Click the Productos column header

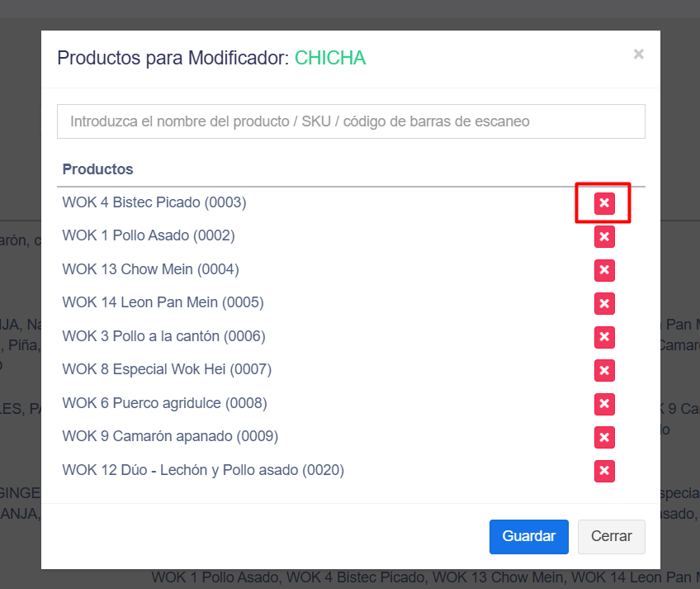pyautogui.click(x=97, y=169)
